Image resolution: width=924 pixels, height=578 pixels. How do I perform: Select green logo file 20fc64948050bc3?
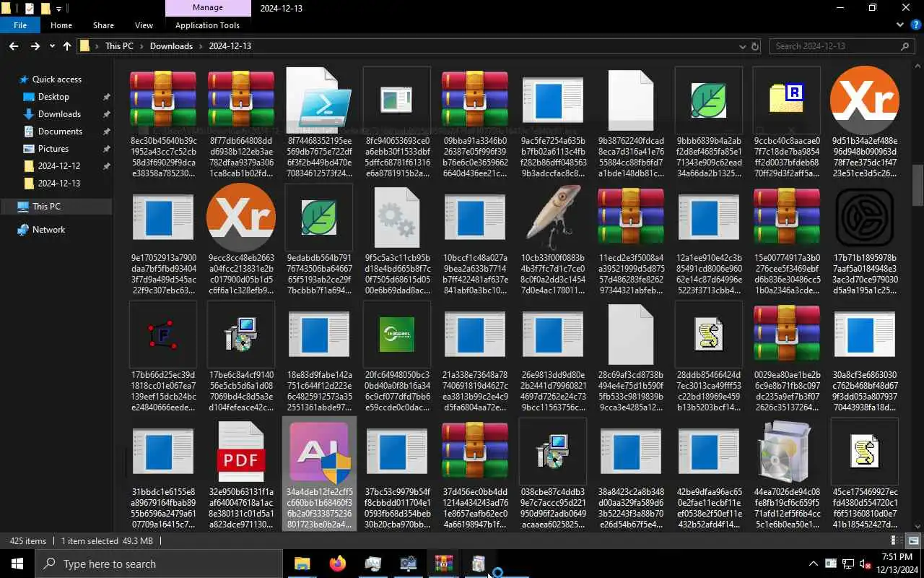(x=397, y=357)
